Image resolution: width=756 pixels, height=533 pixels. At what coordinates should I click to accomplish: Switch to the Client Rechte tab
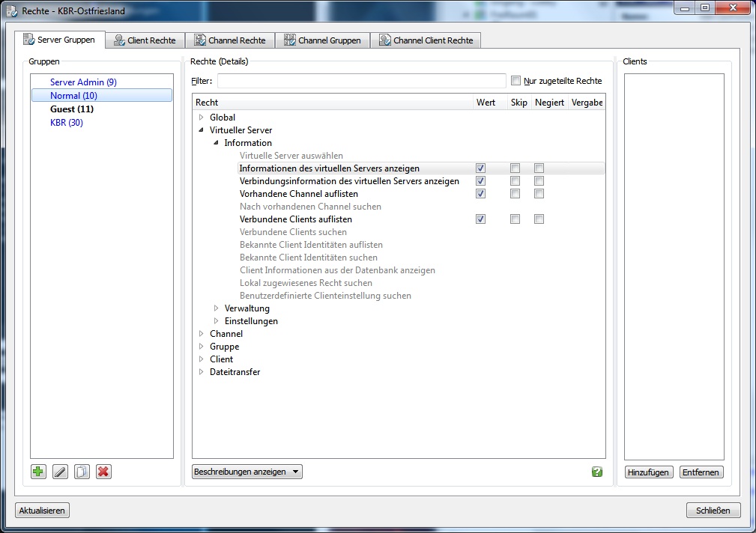pos(145,40)
